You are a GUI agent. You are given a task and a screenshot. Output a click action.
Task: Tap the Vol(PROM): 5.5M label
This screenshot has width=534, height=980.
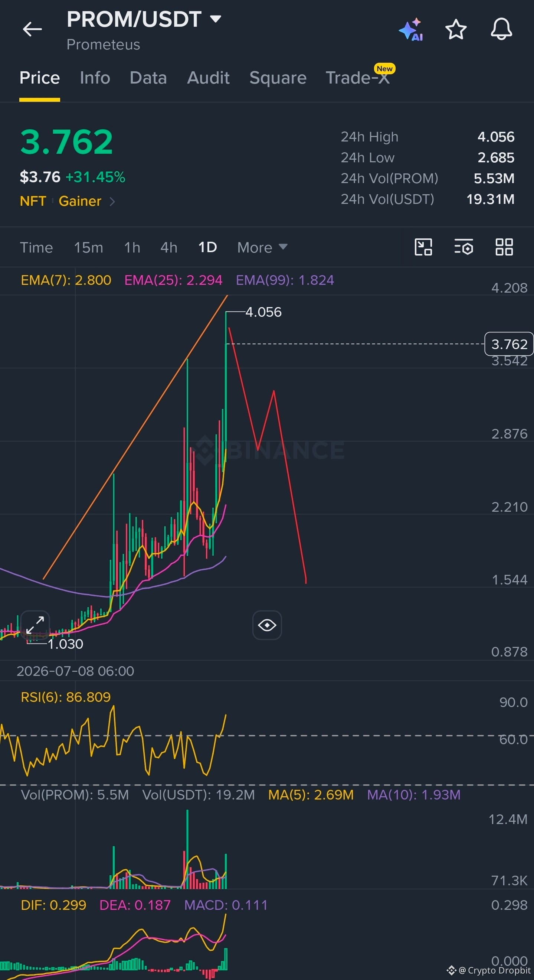click(75, 795)
